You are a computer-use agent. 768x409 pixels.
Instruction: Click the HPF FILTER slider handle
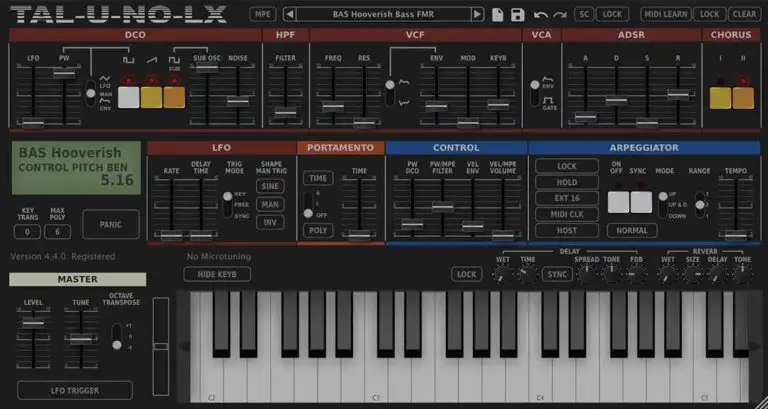click(285, 112)
